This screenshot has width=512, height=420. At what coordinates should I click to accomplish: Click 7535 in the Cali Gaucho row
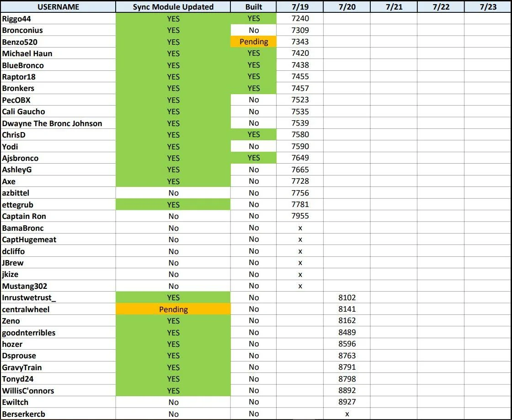(300, 112)
